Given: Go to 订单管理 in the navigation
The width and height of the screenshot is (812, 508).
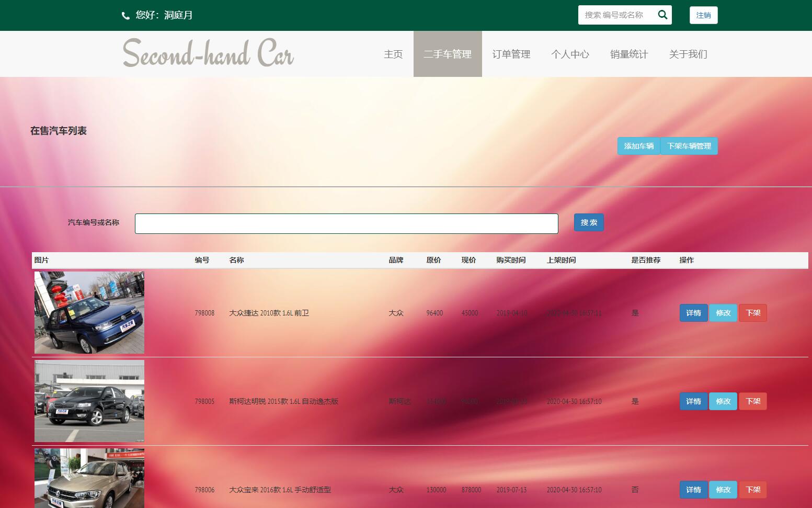Looking at the screenshot, I should pos(511,54).
